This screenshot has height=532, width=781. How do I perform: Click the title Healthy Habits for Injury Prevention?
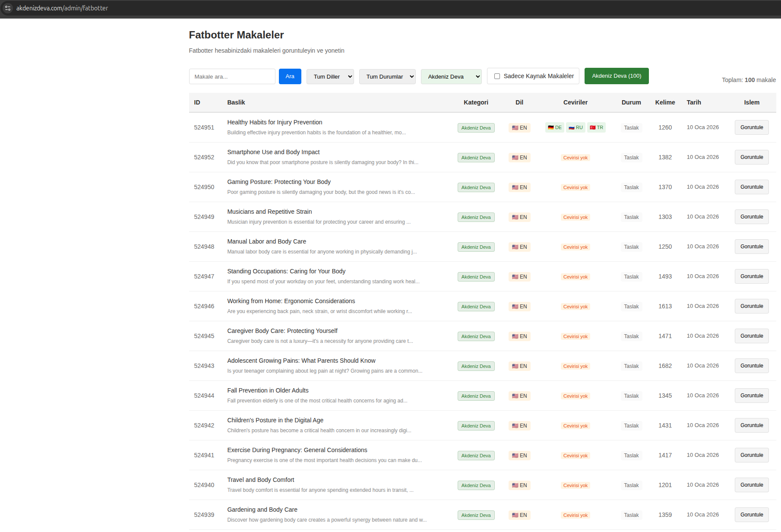coord(275,122)
